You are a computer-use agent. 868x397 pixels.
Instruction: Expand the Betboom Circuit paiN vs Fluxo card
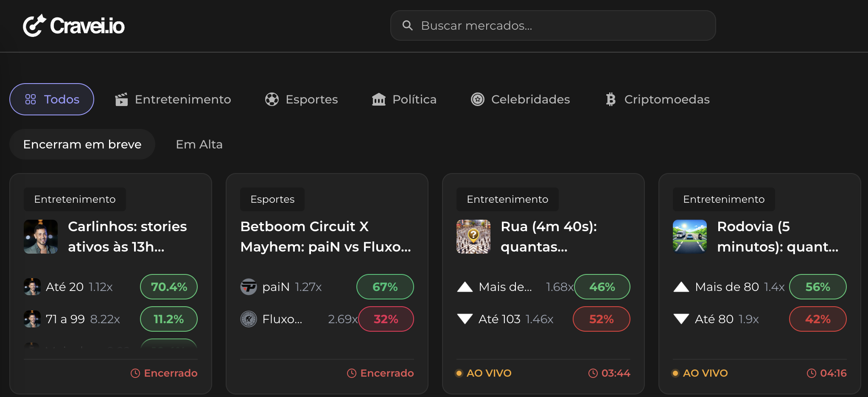tap(327, 236)
